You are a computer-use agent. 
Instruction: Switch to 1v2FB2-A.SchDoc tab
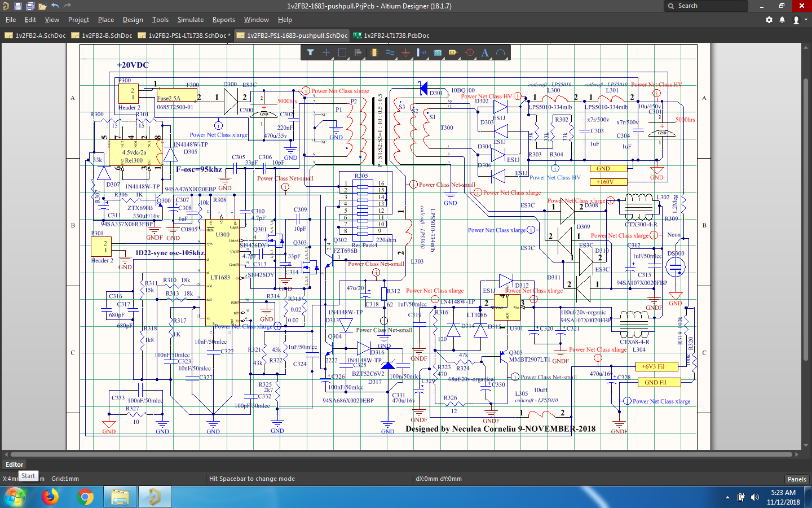pos(35,36)
